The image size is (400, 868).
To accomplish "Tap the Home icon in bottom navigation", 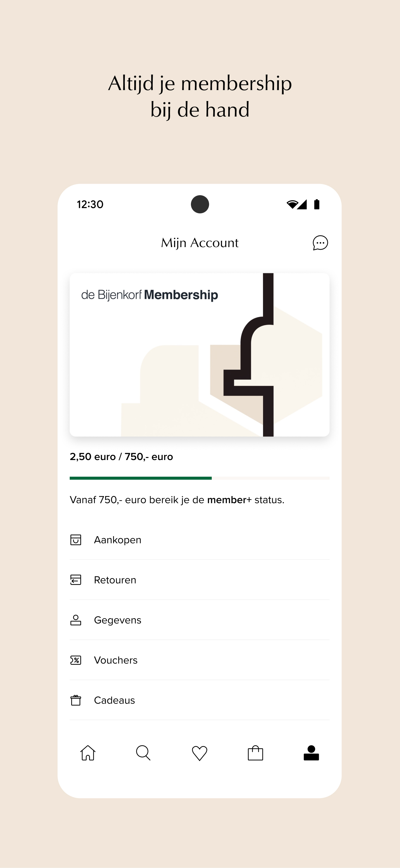I will coord(88,753).
